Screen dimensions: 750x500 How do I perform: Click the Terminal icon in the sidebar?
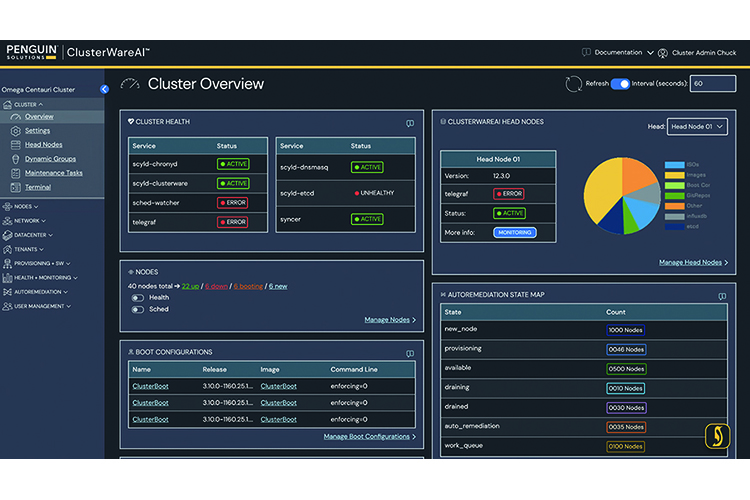[x=16, y=187]
